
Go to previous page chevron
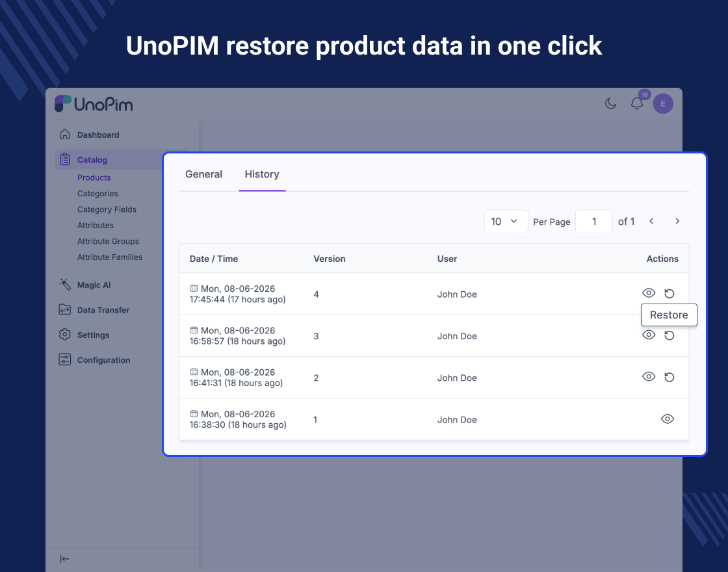pyautogui.click(x=651, y=221)
